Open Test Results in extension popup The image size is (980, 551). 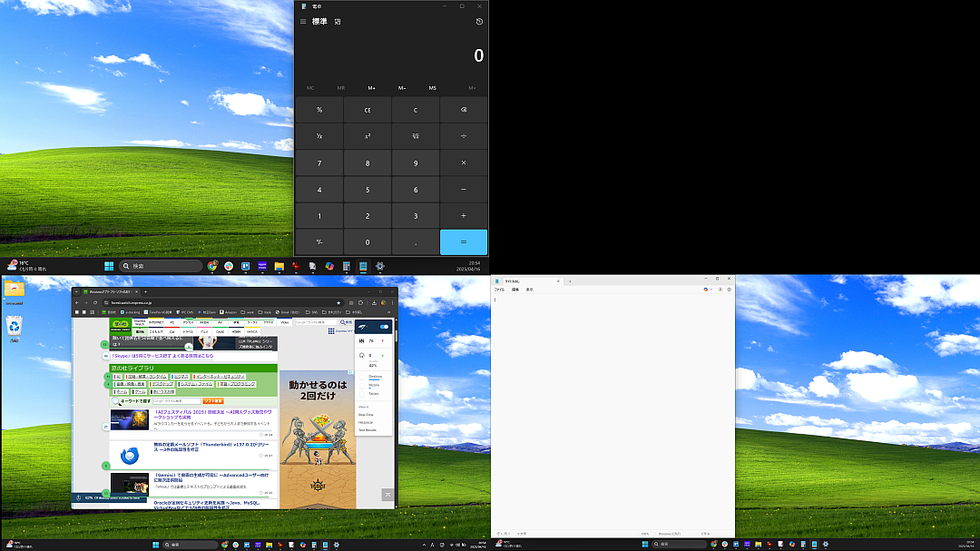(367, 430)
